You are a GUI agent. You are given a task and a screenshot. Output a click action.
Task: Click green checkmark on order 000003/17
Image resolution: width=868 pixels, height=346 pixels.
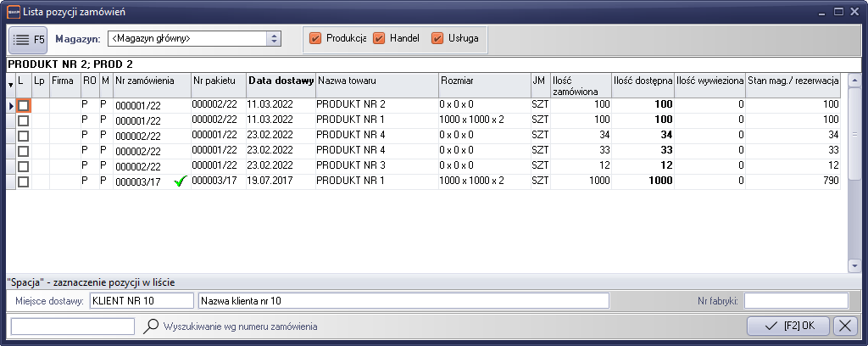(x=179, y=181)
